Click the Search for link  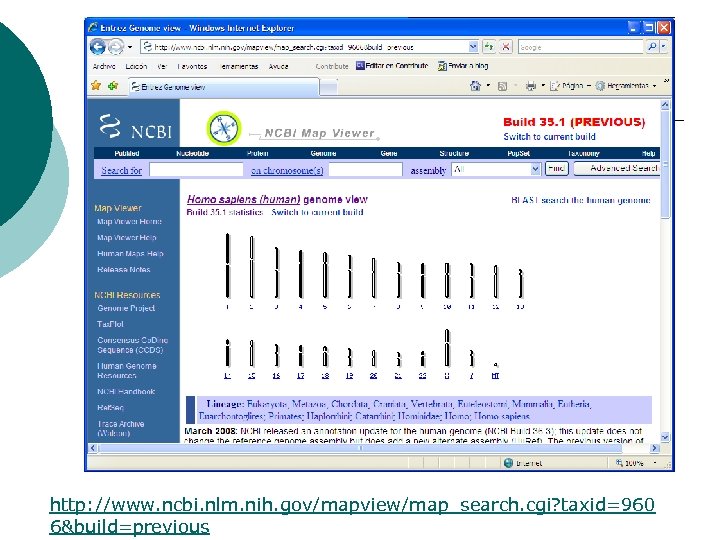(x=122, y=170)
